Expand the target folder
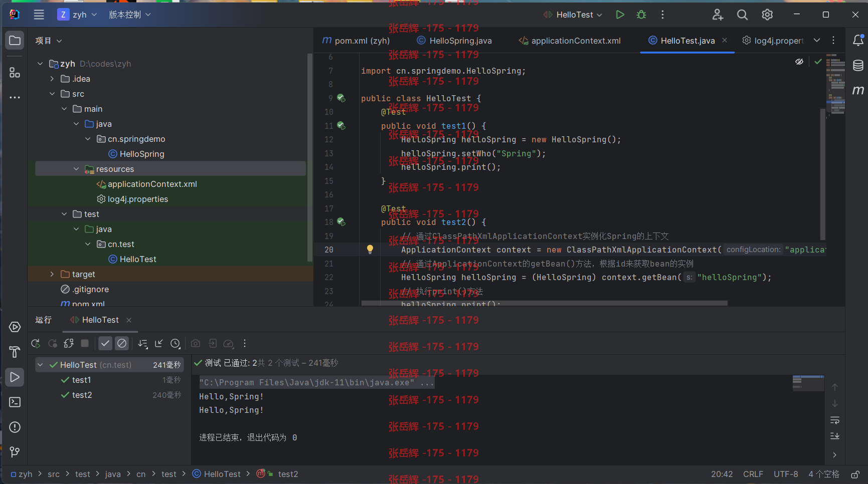The width and height of the screenshot is (868, 484). click(52, 274)
